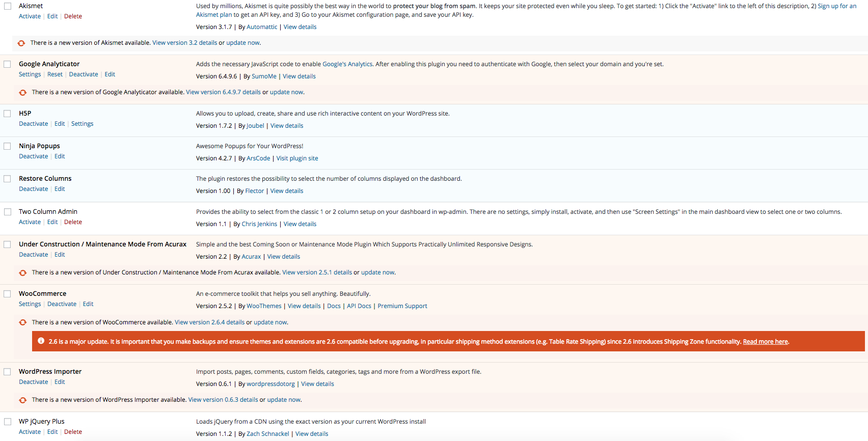Image resolution: width=868 pixels, height=441 pixels.
Task: Edit the Restore Columns plugin
Action: 60,189
